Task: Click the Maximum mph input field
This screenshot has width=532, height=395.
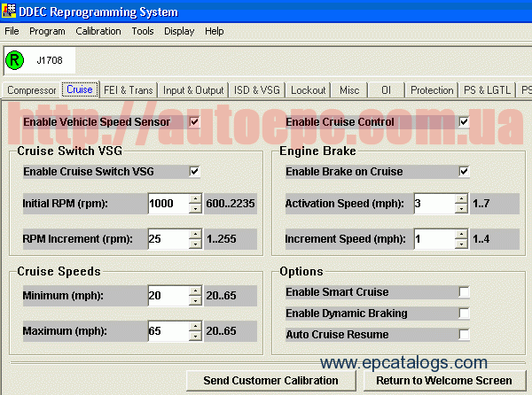Action: [x=168, y=331]
